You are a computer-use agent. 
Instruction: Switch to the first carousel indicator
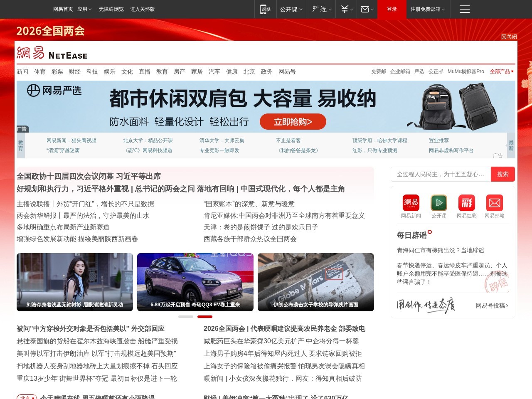point(186,317)
